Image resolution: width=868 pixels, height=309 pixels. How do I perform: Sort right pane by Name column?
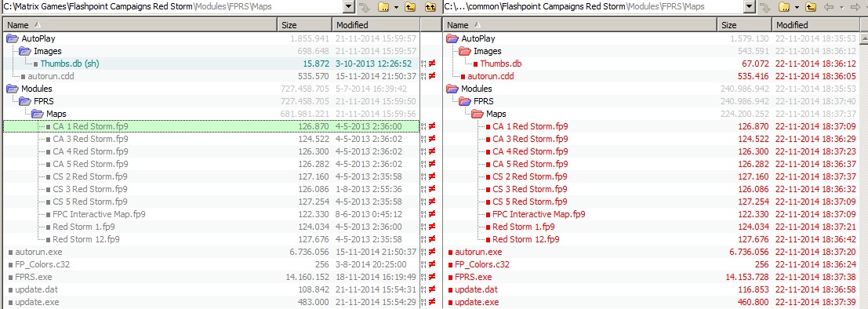[580, 25]
